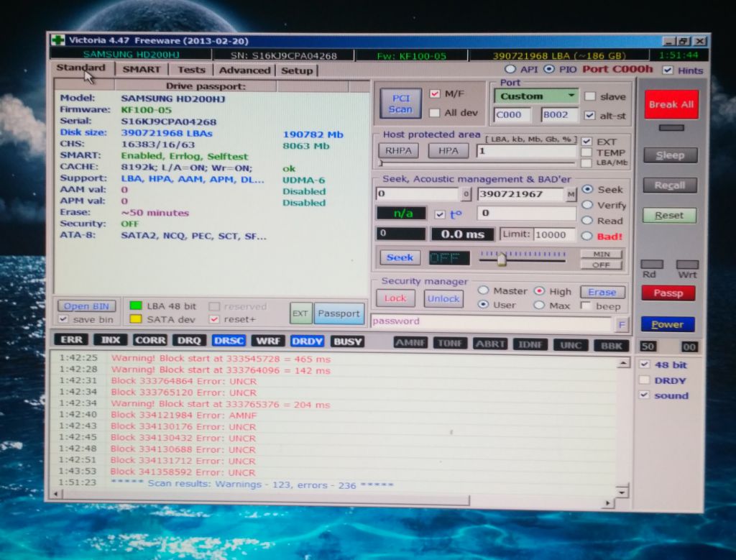Click the ERR status indicator
The height and width of the screenshot is (560, 736).
71,339
